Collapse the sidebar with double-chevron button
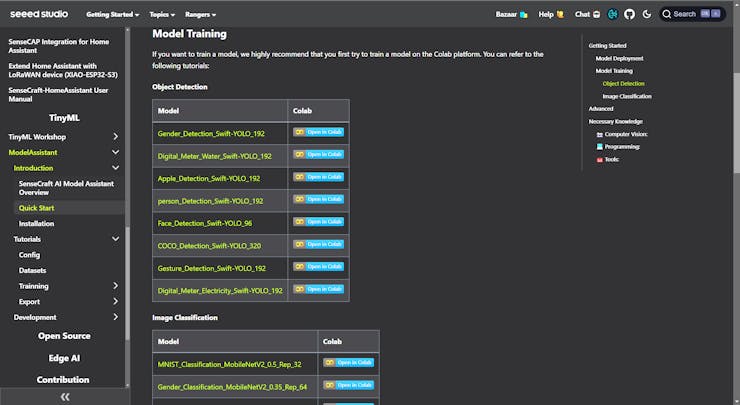This screenshot has width=740, height=405. (65, 397)
